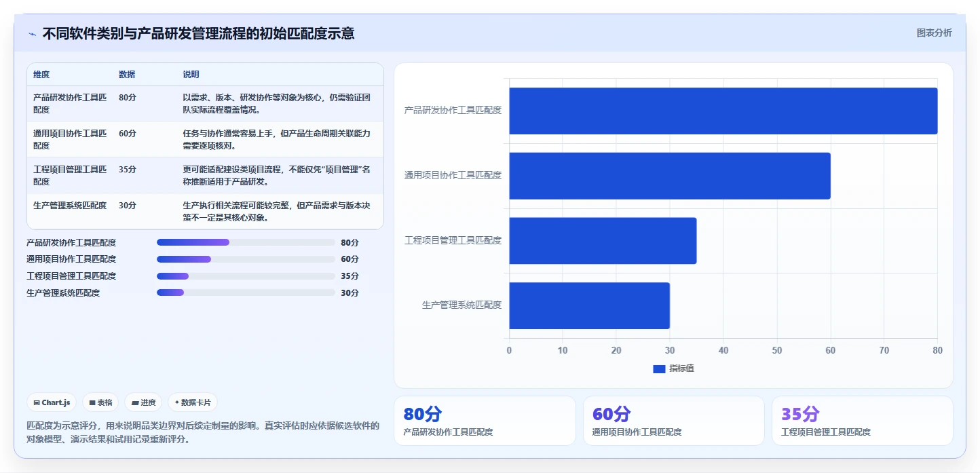Click the 维度 table column header

pos(41,75)
